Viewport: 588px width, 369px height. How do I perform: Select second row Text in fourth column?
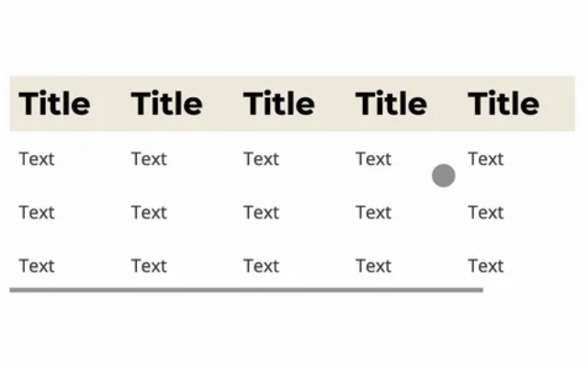click(x=373, y=212)
